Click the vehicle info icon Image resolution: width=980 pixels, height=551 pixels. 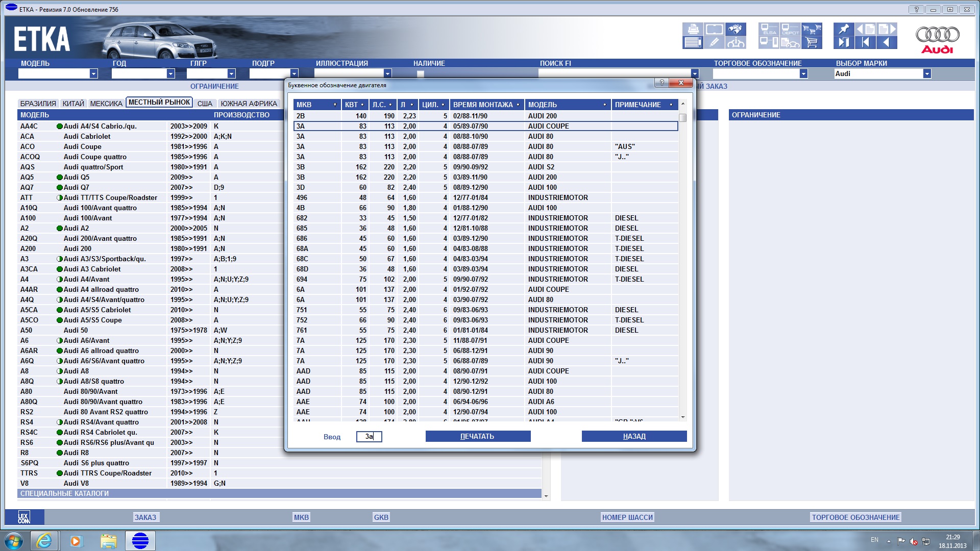736,42
